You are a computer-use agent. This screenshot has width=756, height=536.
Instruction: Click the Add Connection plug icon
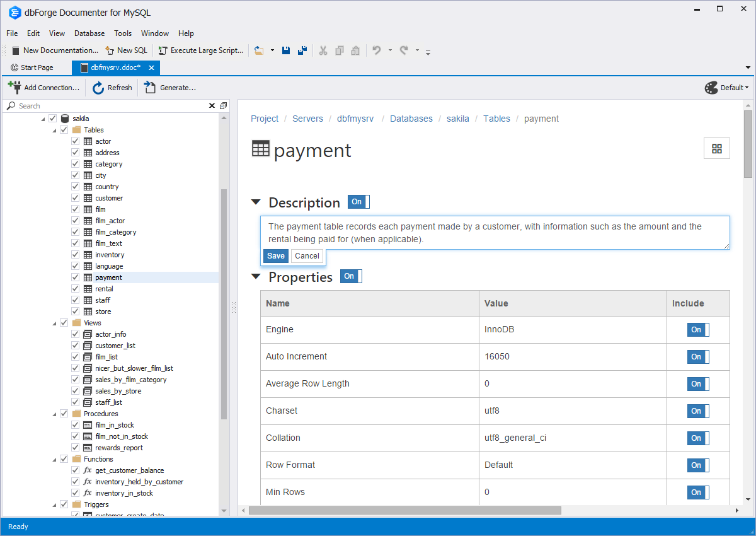coord(14,87)
